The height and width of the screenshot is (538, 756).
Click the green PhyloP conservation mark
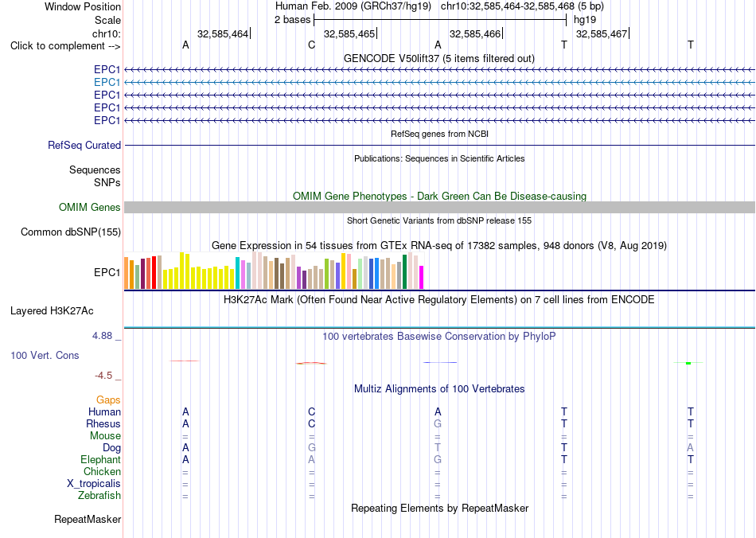point(688,363)
